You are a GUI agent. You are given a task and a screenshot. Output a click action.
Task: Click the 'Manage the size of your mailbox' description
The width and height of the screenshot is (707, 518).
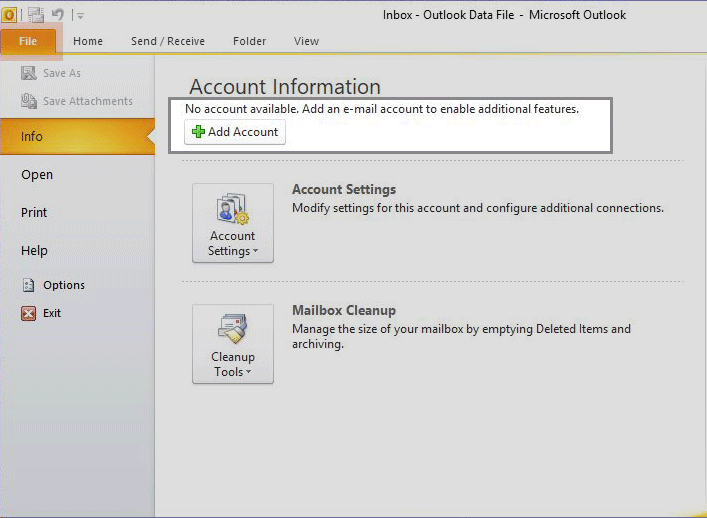coord(461,336)
